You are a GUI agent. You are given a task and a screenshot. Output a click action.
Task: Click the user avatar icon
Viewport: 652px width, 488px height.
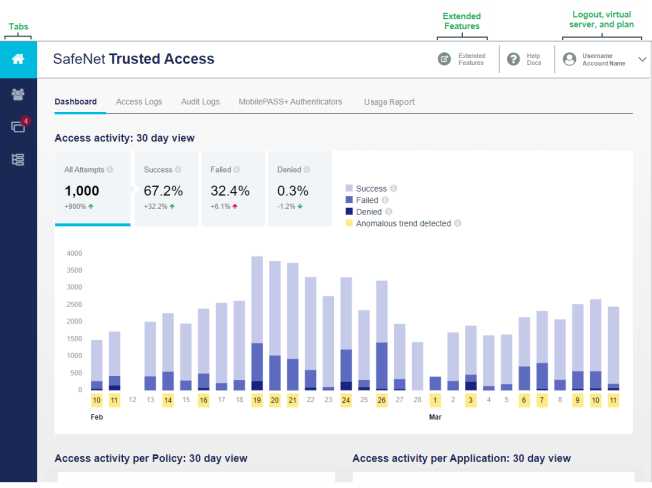click(570, 59)
